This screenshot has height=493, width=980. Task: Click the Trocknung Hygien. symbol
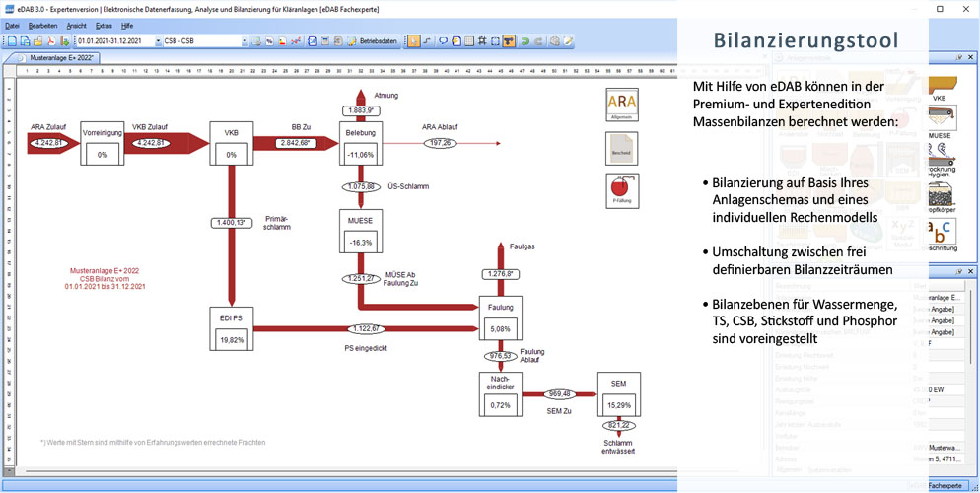(x=943, y=160)
